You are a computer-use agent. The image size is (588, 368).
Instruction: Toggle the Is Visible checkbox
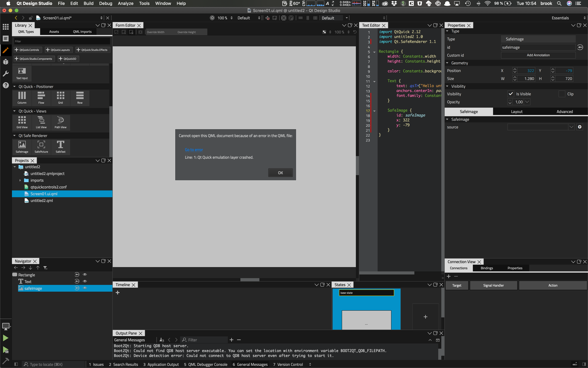click(x=511, y=94)
